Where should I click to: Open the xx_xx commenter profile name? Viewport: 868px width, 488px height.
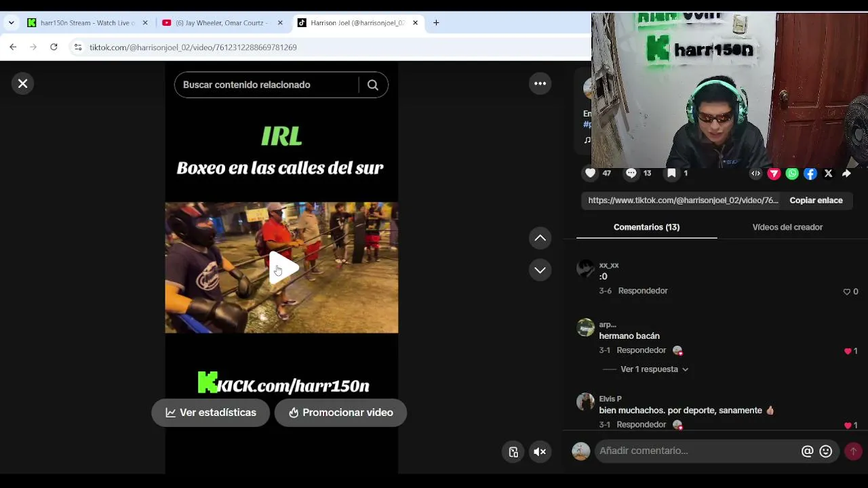(609, 265)
